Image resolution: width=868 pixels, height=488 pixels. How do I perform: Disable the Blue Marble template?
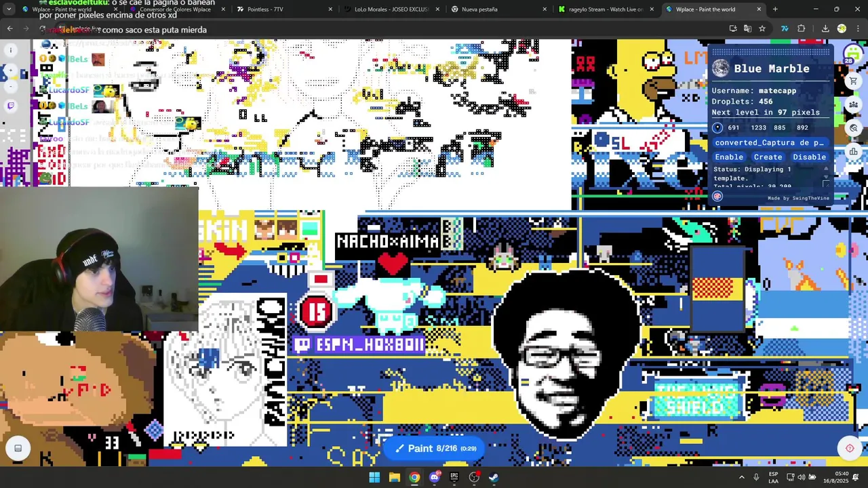[809, 157]
